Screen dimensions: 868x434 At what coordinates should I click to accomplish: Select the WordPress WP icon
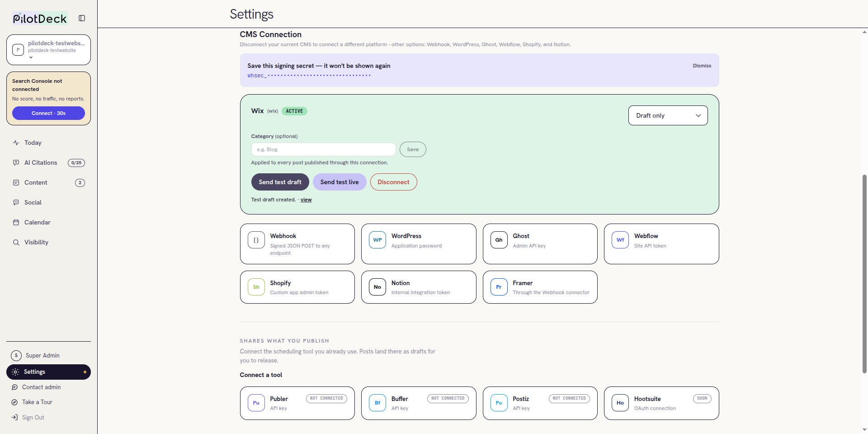377,240
